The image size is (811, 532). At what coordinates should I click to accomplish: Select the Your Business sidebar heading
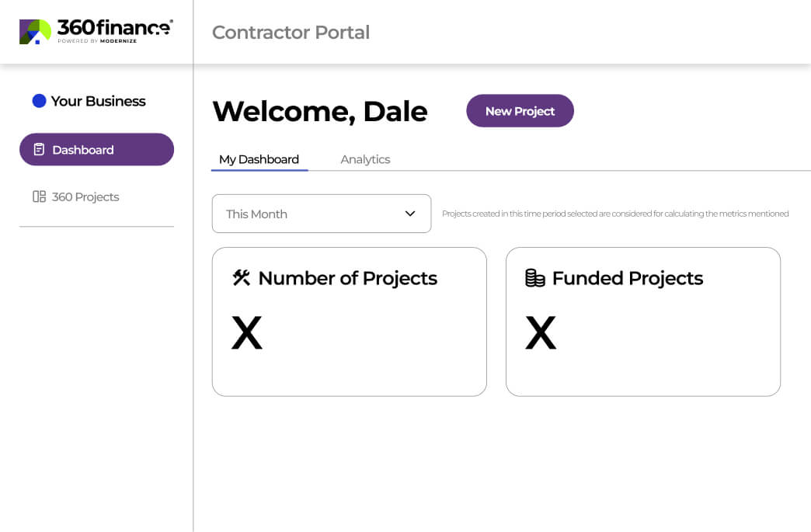[x=98, y=101]
